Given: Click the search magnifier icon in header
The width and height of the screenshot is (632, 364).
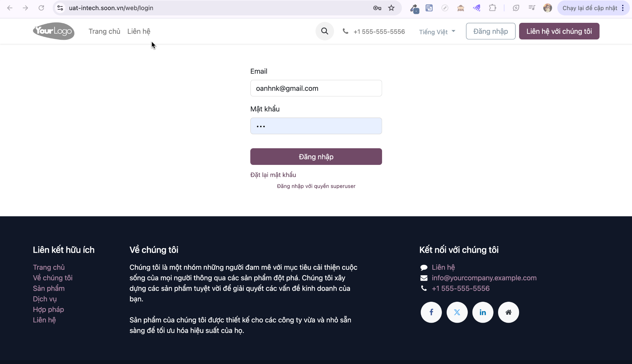Looking at the screenshot, I should coord(325,31).
